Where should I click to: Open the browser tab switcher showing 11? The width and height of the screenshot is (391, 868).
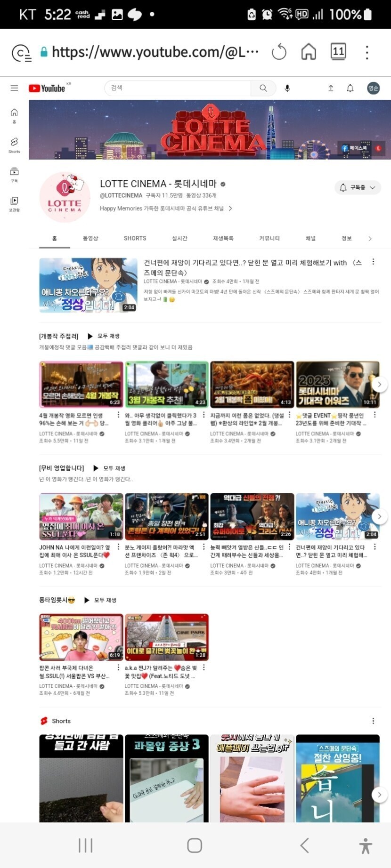click(338, 52)
